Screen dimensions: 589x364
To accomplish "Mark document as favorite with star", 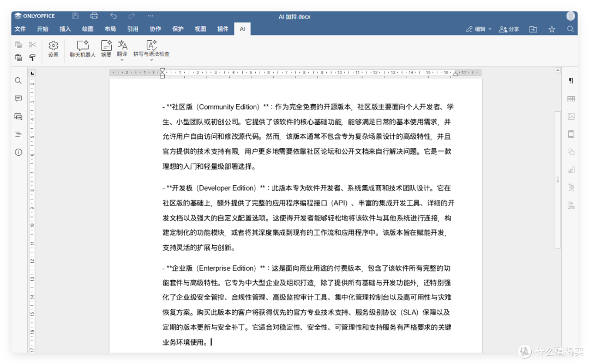I will [x=552, y=29].
